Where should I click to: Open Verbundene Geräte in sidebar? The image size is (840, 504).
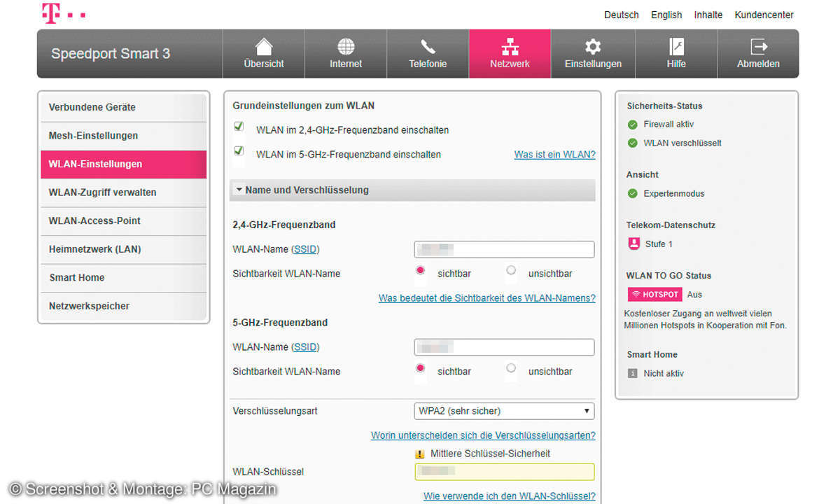124,107
